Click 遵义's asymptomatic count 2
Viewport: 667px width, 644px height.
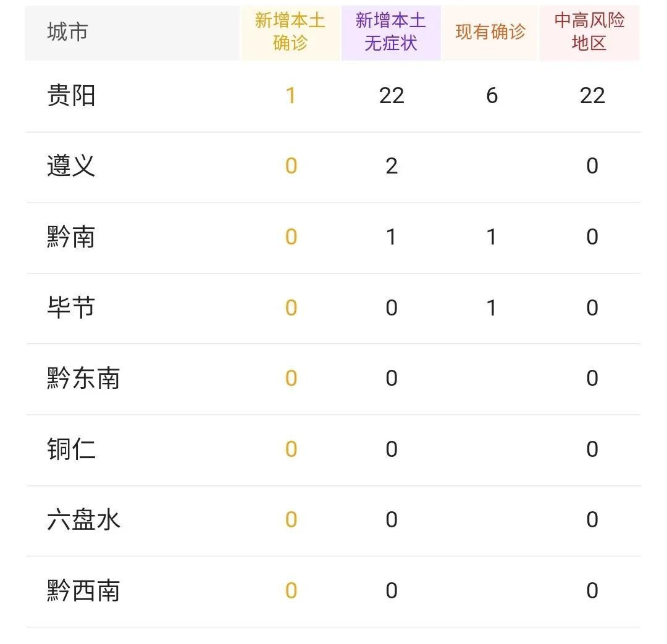(x=392, y=166)
